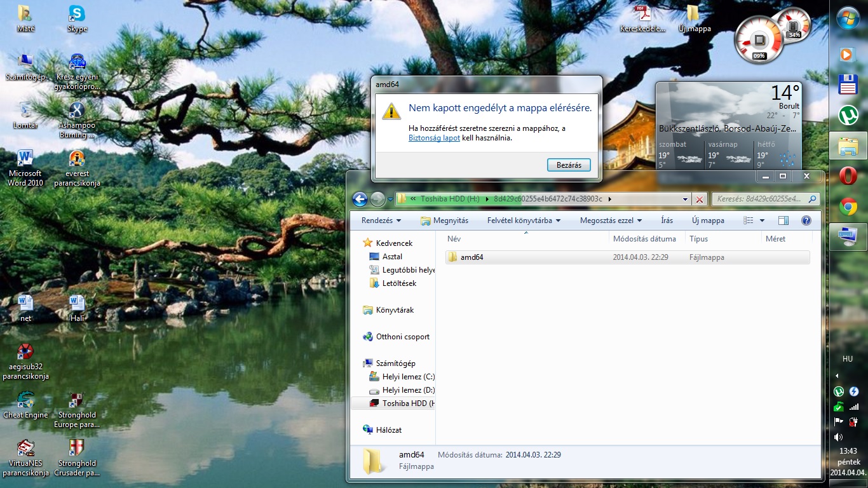Toggle the preview pane icon
Image resolution: width=868 pixels, height=488 pixels.
pos(783,220)
